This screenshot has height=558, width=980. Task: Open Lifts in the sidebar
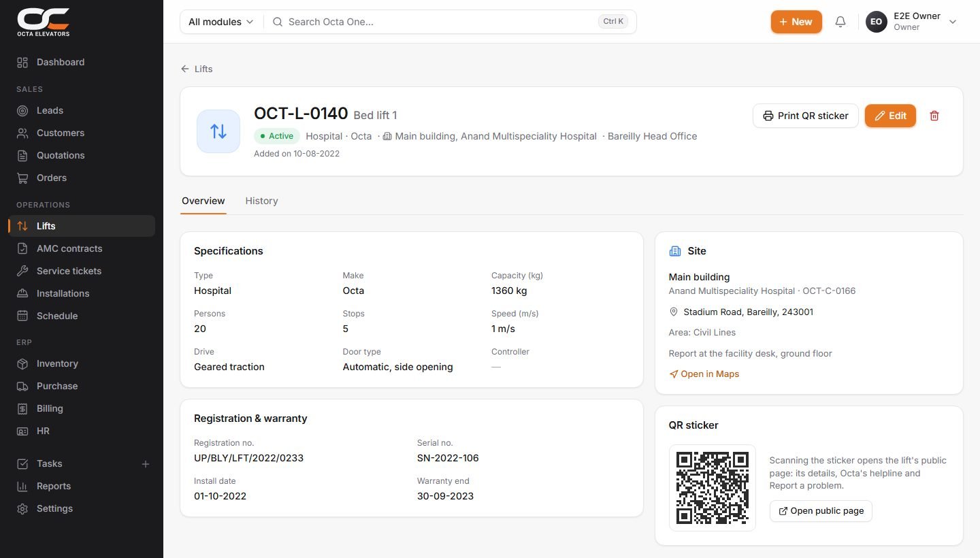coord(82,226)
